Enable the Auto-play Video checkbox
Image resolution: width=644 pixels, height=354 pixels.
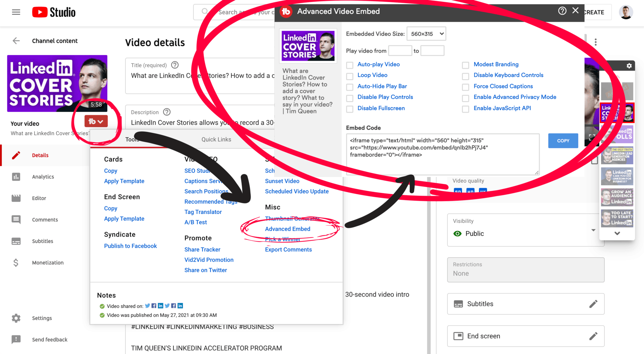(x=350, y=65)
